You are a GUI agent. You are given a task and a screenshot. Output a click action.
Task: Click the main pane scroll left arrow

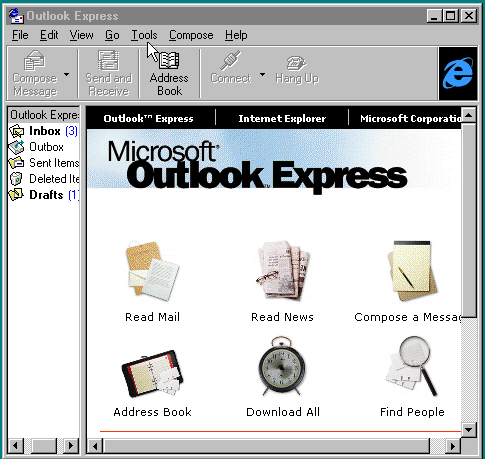pyautogui.click(x=95, y=446)
